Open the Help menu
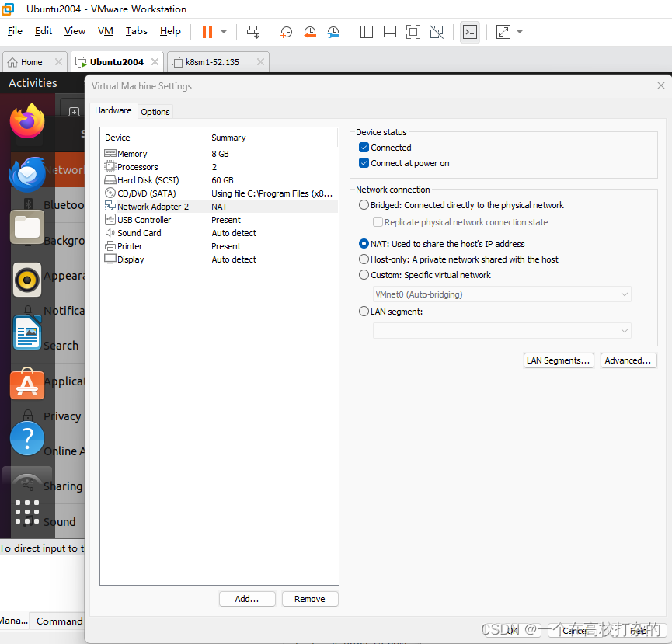672x644 pixels. pyautogui.click(x=170, y=31)
